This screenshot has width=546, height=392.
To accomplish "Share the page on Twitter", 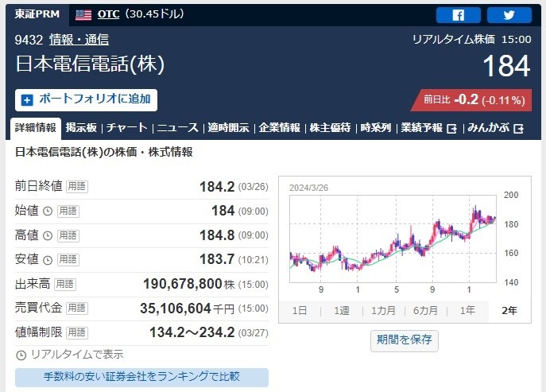I will point(509,15).
